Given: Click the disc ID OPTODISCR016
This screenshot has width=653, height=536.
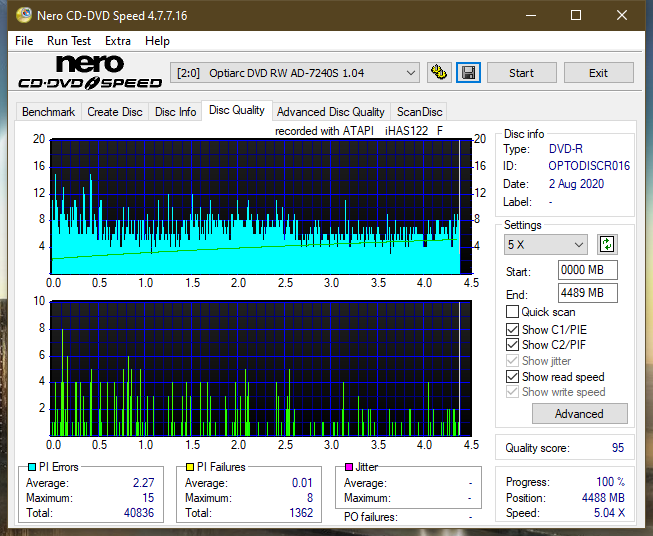Looking at the screenshot, I should (x=589, y=166).
